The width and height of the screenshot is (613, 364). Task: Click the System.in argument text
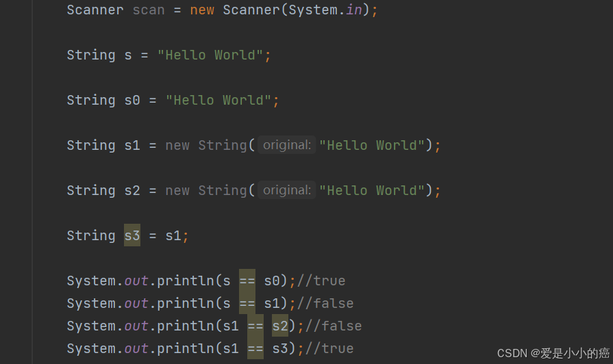point(325,10)
